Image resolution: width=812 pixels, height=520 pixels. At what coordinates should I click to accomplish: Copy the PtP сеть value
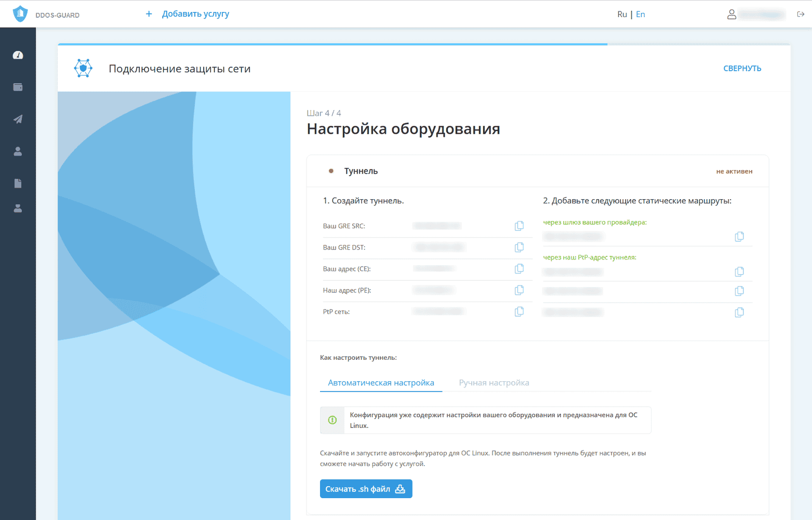pyautogui.click(x=519, y=311)
